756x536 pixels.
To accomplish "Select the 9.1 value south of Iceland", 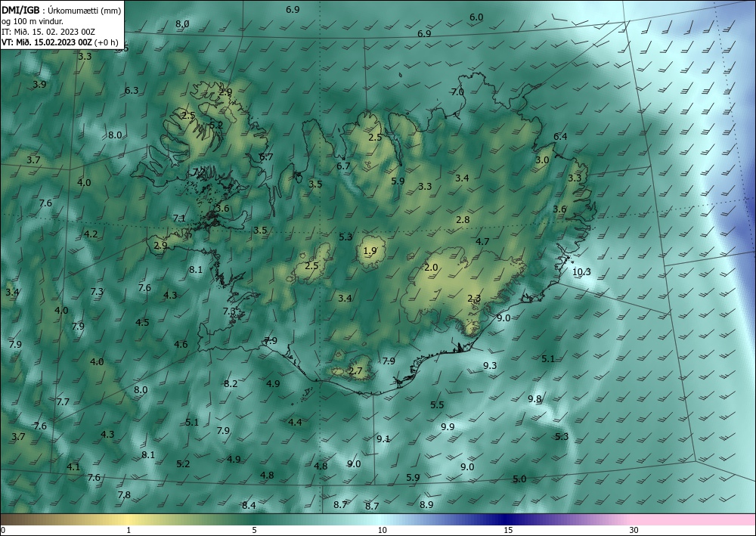I will point(383,438).
